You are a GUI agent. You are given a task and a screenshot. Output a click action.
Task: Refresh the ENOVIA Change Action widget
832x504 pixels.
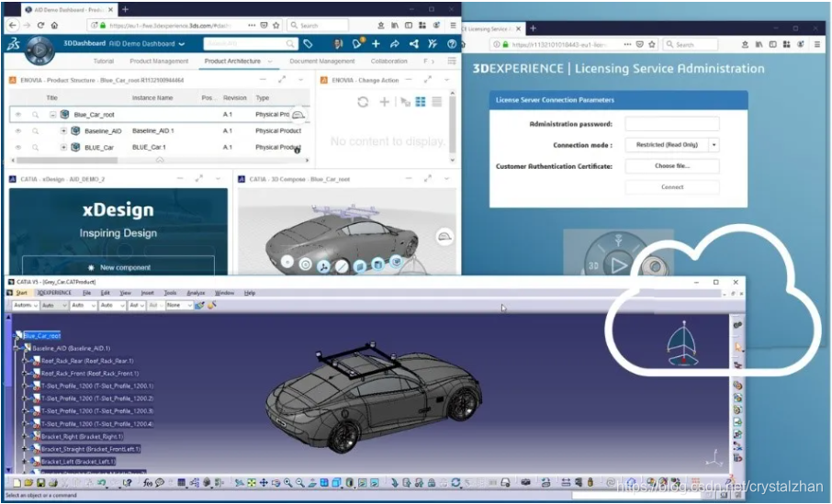[363, 102]
